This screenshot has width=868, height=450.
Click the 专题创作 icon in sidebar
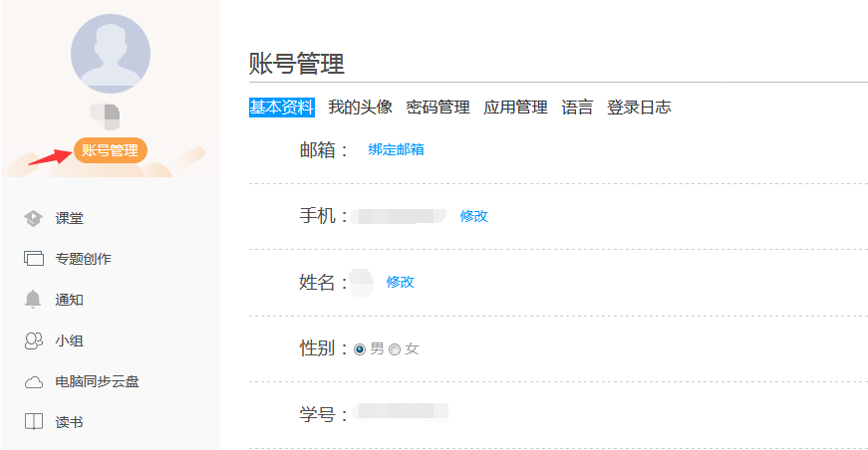click(x=34, y=259)
